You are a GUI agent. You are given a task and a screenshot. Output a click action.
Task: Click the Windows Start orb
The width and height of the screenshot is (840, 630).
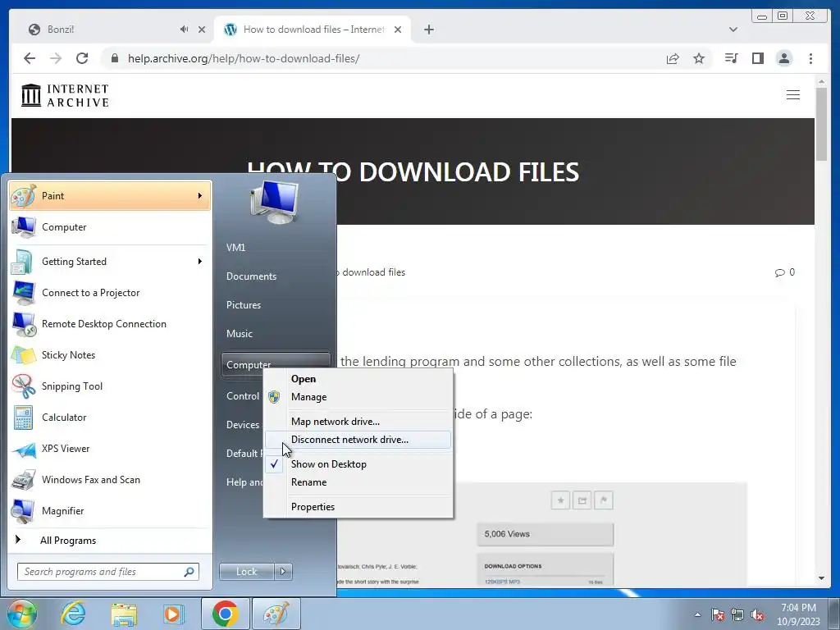(21, 614)
